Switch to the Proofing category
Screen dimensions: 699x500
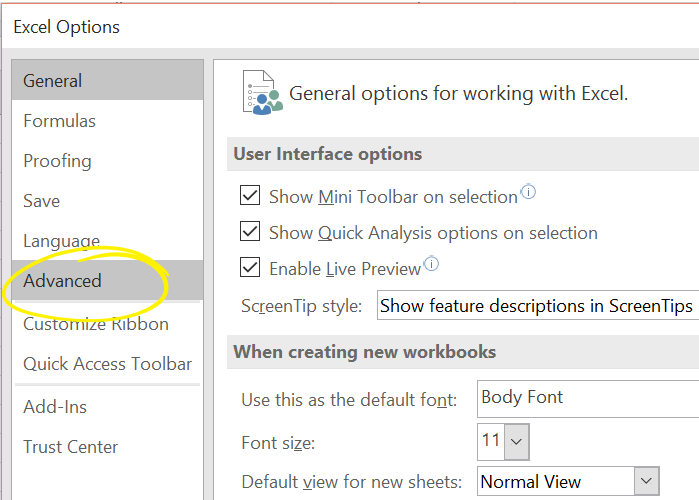pos(57,161)
